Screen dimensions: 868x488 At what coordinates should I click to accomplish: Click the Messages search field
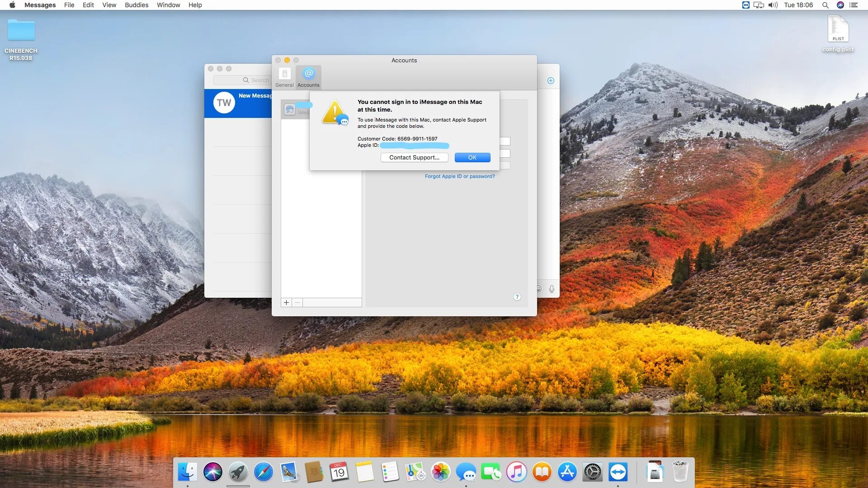coord(244,80)
